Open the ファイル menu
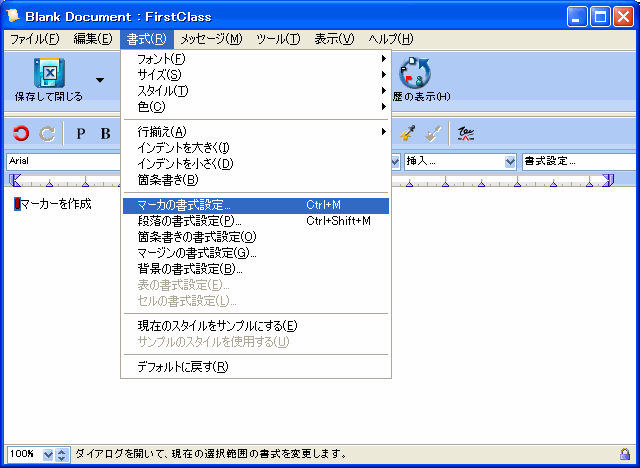This screenshot has height=468, width=640. [35, 39]
